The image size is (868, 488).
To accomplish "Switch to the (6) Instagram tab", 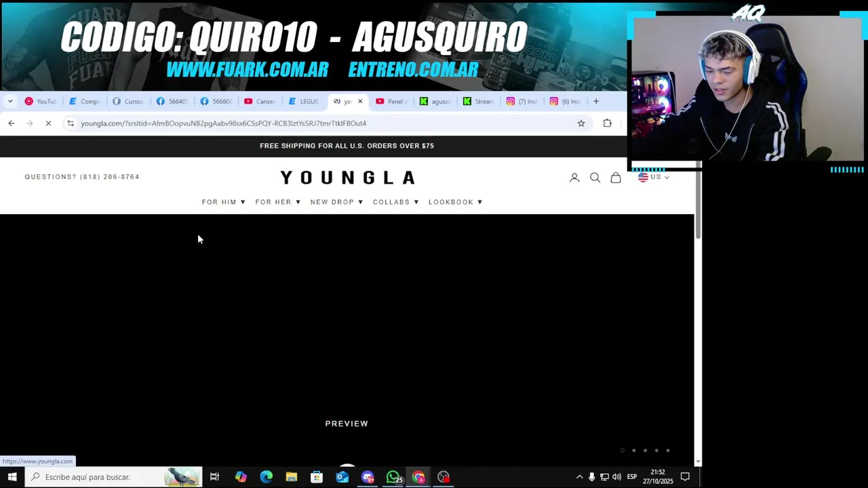I will [566, 102].
